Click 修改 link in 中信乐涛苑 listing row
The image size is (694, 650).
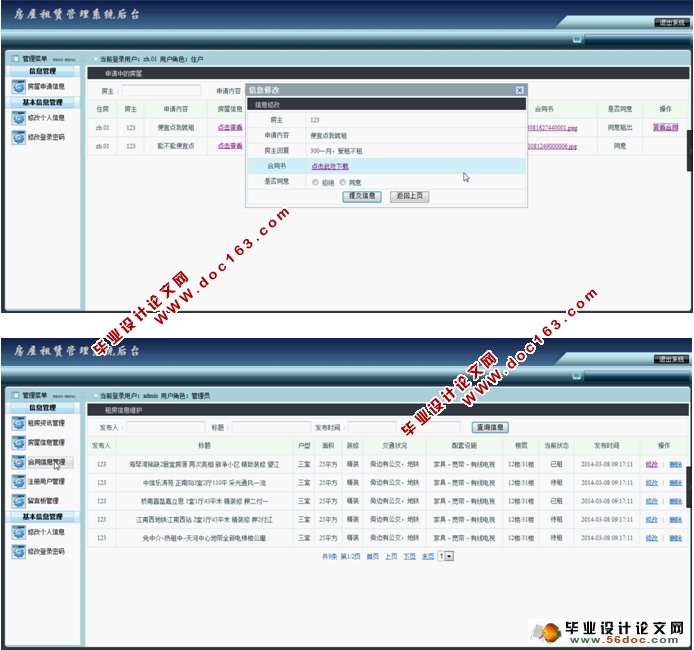click(x=652, y=483)
